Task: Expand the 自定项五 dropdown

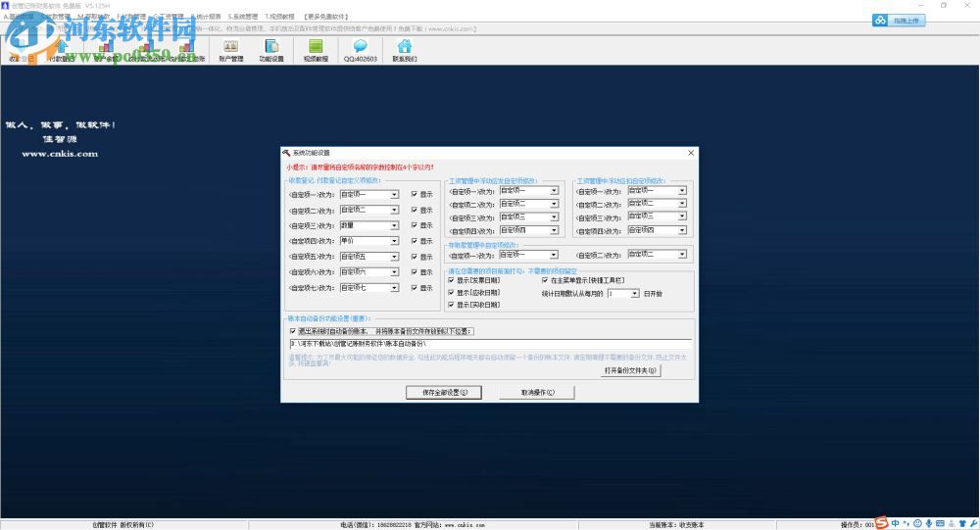Action: 394,257
